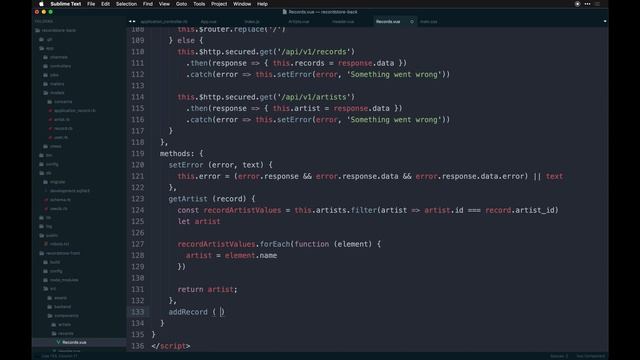Viewport: 640px width, 360px height.
Task: Open the Goto menu
Action: (x=181, y=4)
